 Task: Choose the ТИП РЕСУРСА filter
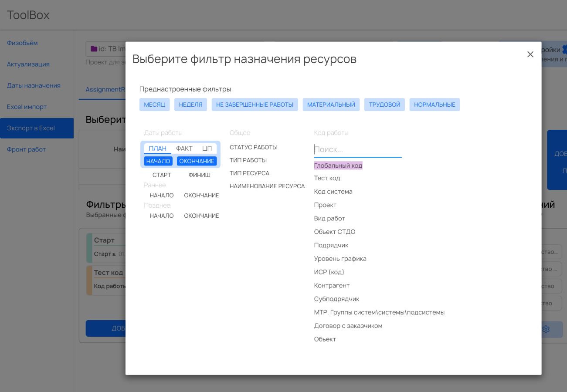coord(250,173)
